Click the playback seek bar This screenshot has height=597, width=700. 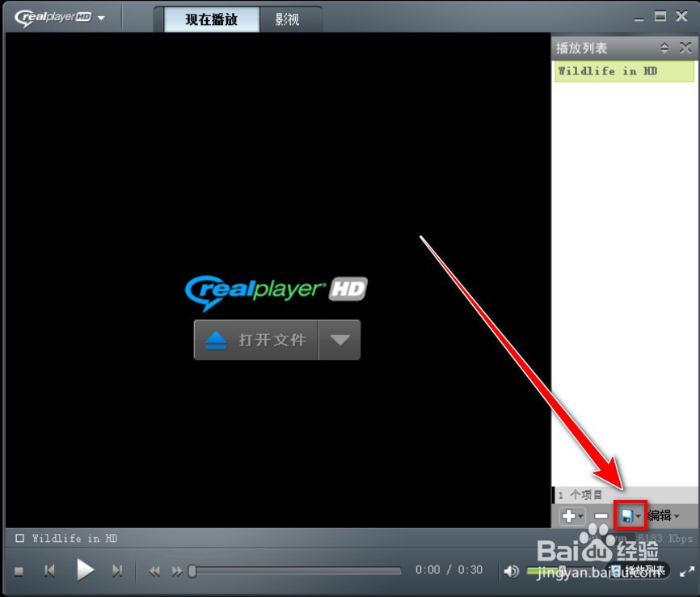tap(296, 571)
